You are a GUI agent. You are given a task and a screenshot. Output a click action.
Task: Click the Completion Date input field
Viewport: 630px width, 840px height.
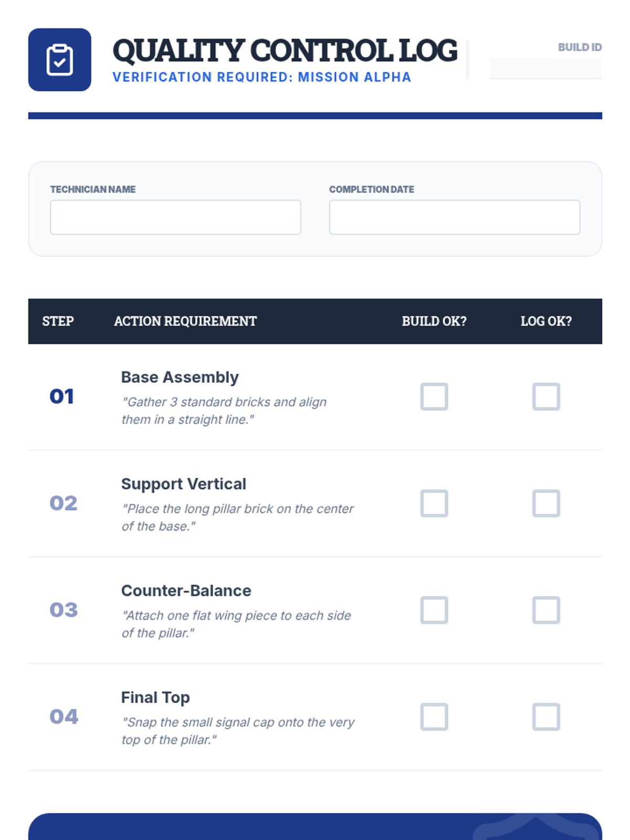coord(454,217)
